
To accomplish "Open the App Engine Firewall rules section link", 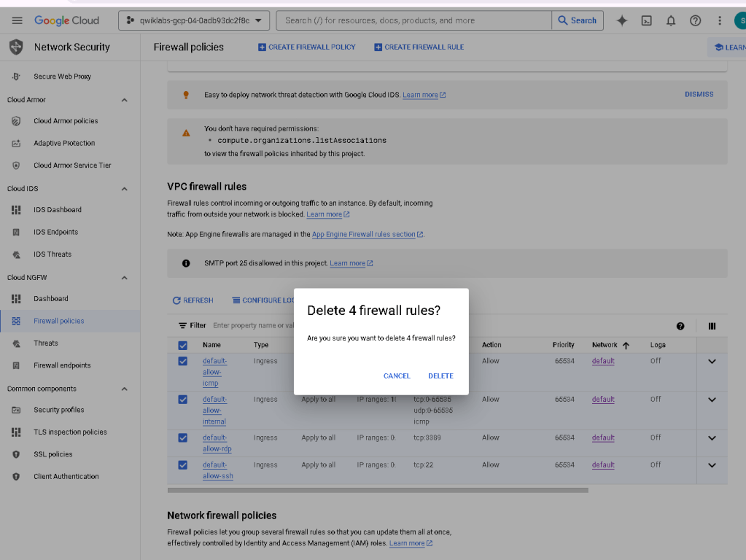I will pos(368,234).
